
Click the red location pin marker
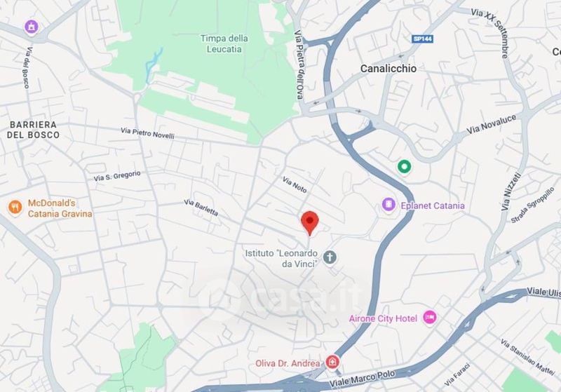click(310, 223)
